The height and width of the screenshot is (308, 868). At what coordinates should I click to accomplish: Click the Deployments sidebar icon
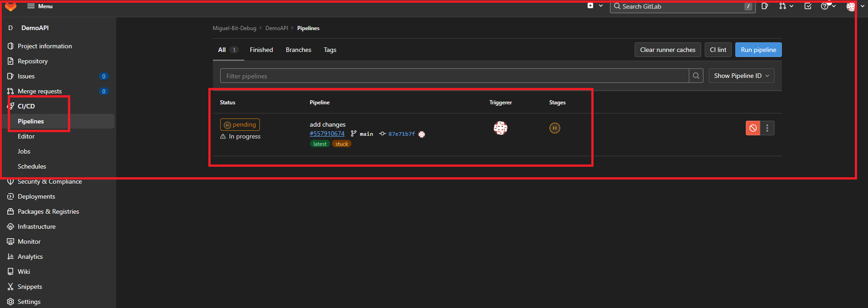coord(10,196)
